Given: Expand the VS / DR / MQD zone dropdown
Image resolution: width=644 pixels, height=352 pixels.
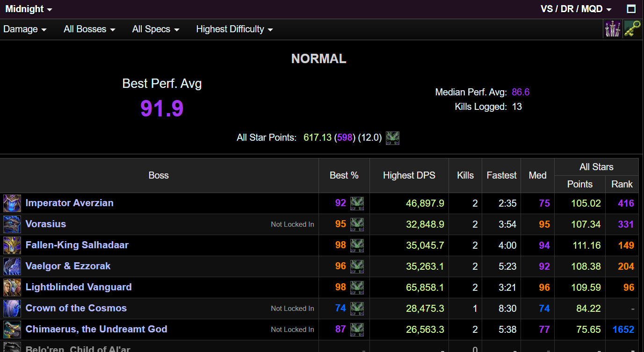Looking at the screenshot, I should click(576, 9).
